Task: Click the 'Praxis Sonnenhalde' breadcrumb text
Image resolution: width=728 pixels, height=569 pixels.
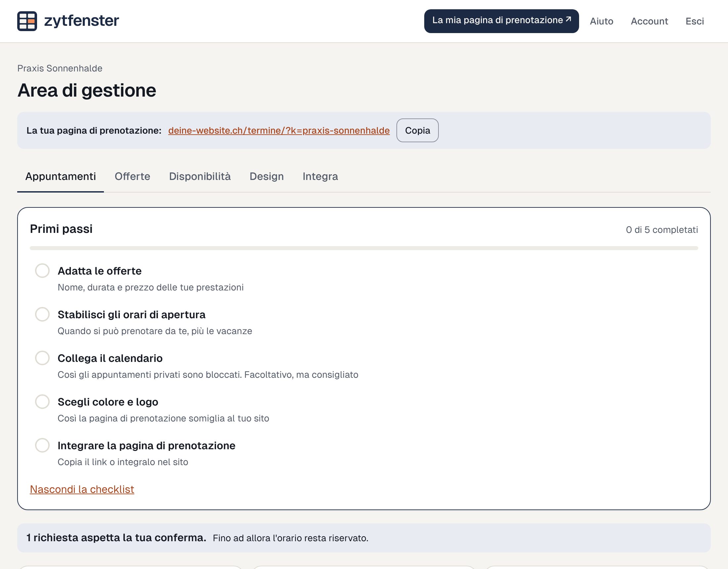Action: 60,68
